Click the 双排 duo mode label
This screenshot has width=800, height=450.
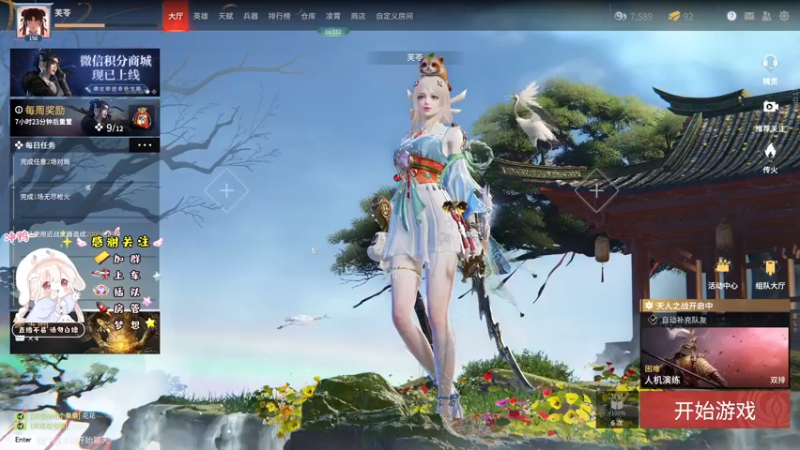[777, 380]
